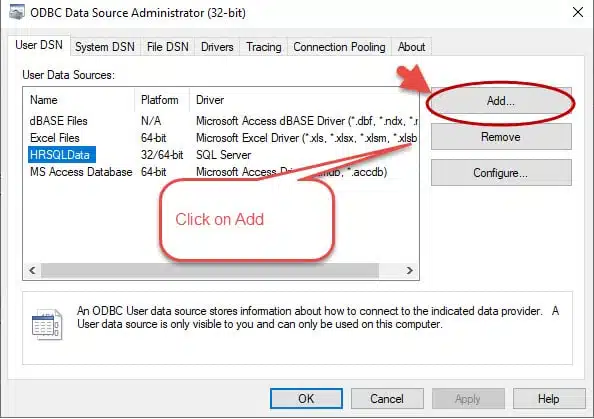Screen dimensions: 594x419
Task: Switch to the Drivers tab
Action: click(217, 47)
